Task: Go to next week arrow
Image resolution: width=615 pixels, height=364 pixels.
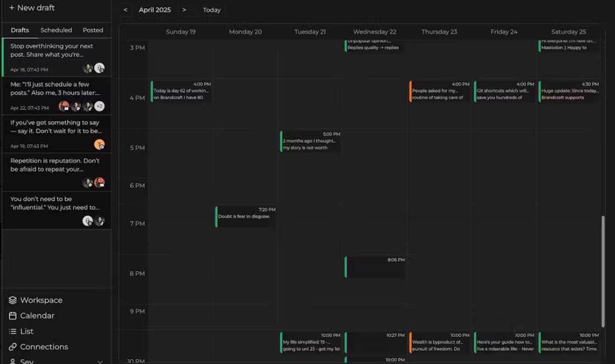Action: click(x=184, y=10)
